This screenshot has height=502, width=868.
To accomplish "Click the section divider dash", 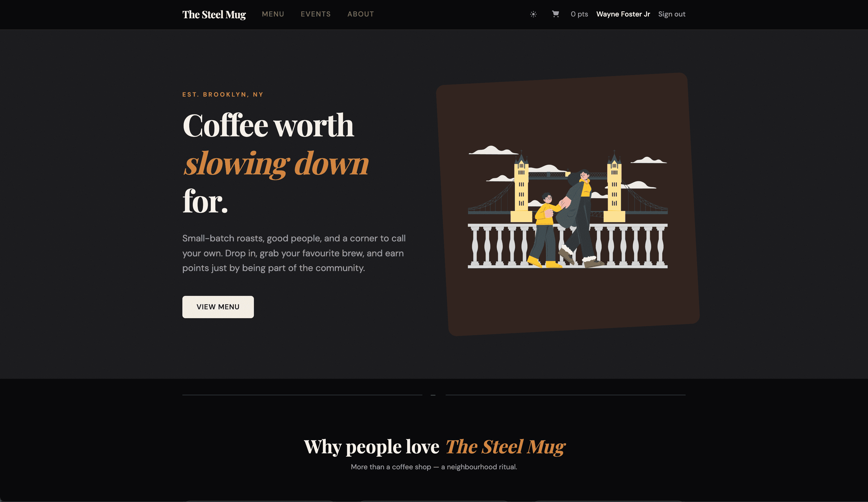I will pos(433,395).
